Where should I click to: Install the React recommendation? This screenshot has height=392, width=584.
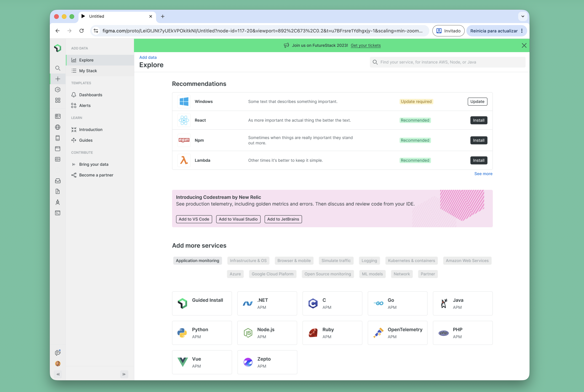479,120
